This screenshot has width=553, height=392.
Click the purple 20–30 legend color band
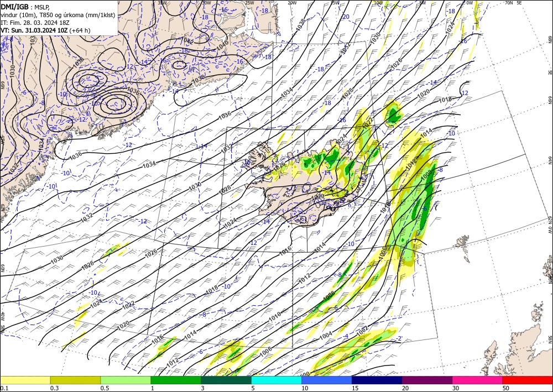click(427, 380)
